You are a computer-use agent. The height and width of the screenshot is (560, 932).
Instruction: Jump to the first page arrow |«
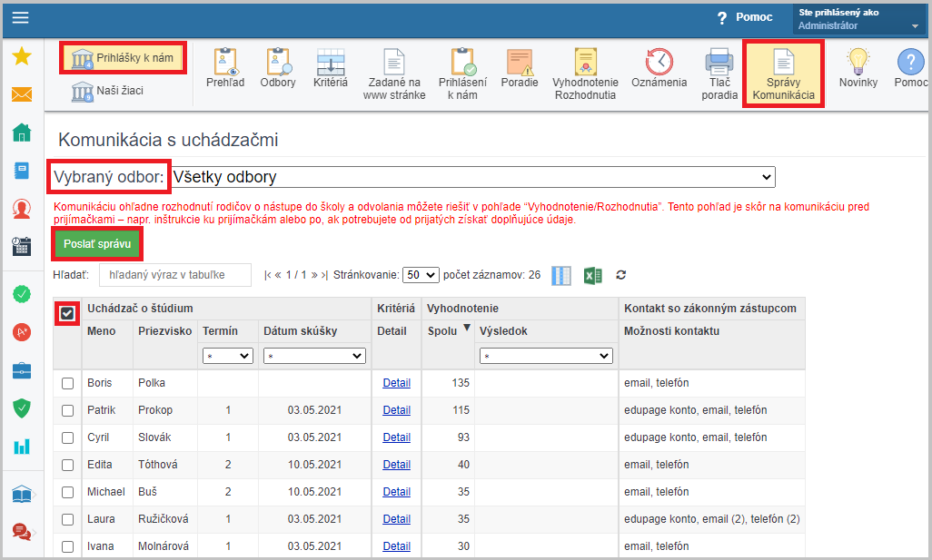point(267,275)
